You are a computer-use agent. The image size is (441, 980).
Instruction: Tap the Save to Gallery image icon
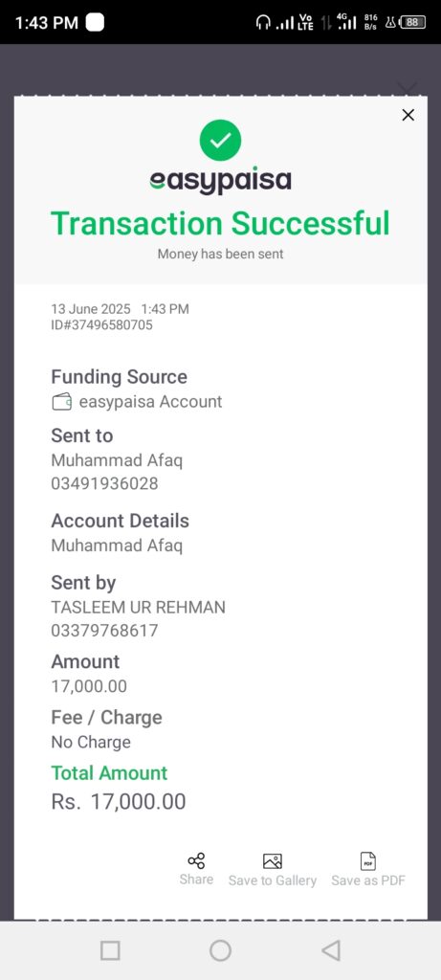[x=273, y=861]
